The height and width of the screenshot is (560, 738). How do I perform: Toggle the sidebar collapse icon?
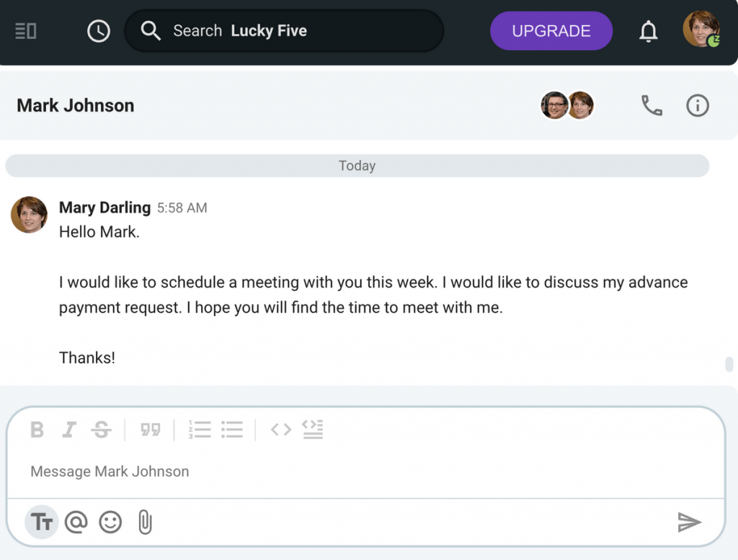[26, 31]
